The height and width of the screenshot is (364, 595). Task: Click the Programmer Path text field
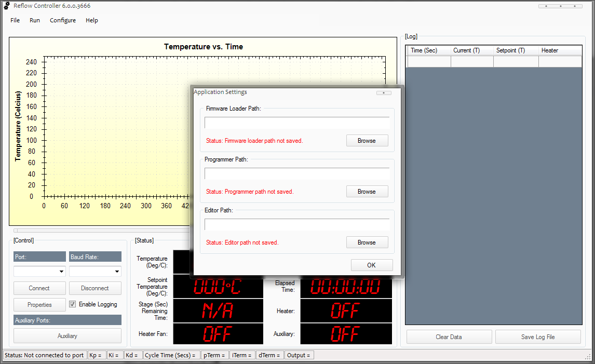coord(296,174)
